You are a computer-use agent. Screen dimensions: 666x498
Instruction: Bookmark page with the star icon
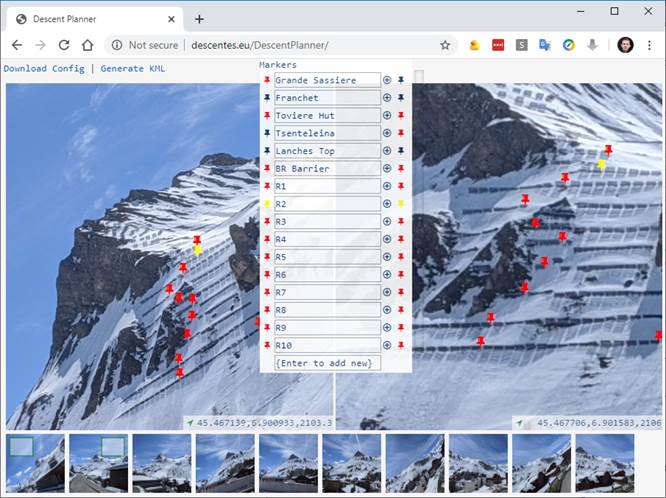[445, 45]
